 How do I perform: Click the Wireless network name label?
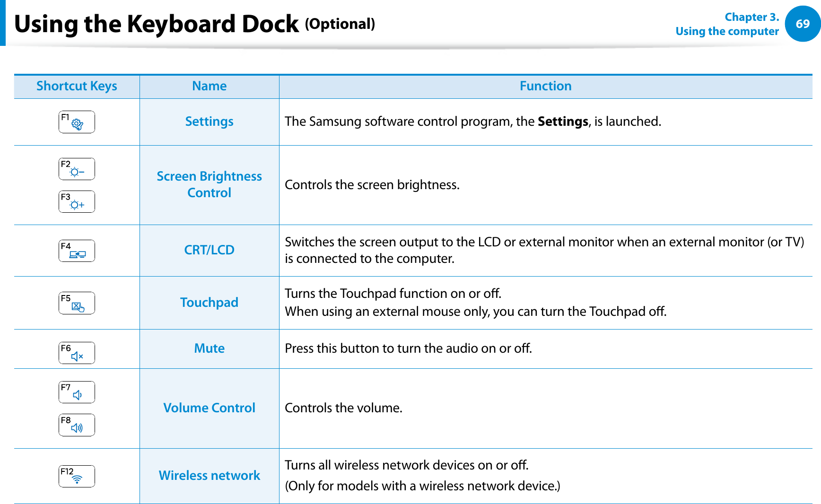[x=209, y=475]
